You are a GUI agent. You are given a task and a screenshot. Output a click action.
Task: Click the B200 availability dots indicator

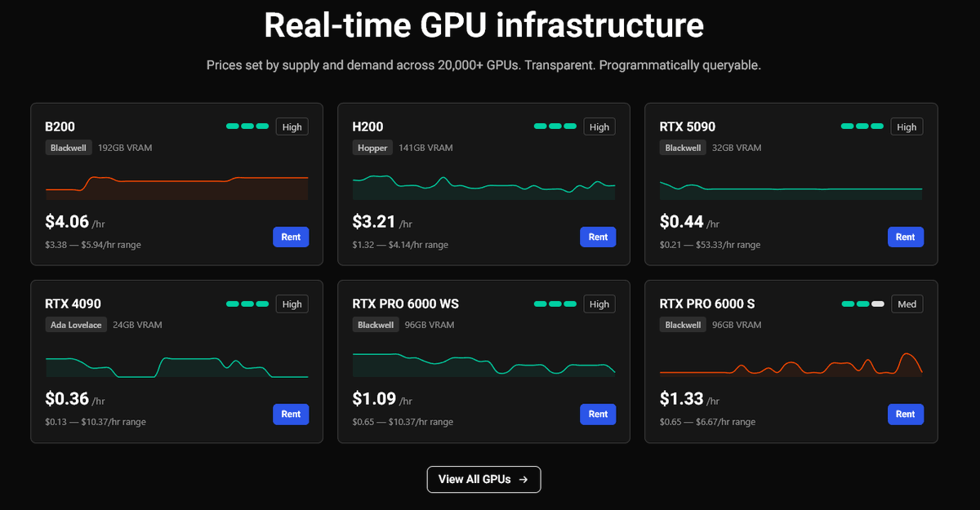coord(247,126)
